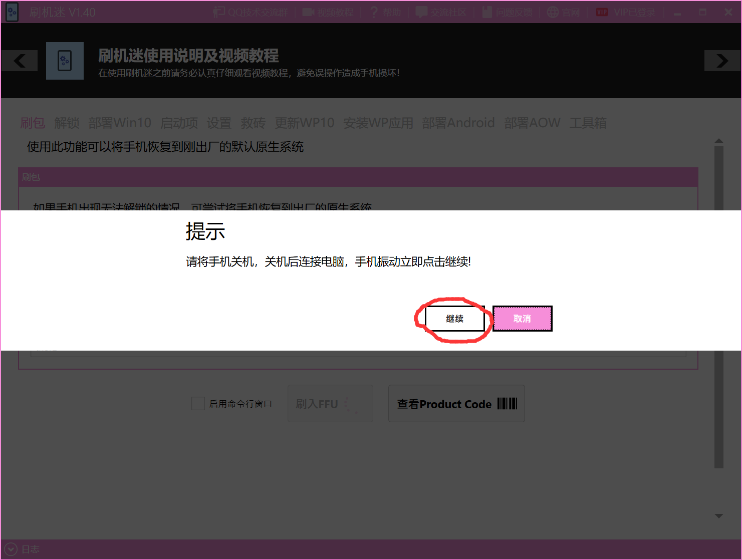Viewport: 742px width, 560px height.
Task: Expand the 日志 log panel
Action: 11,549
